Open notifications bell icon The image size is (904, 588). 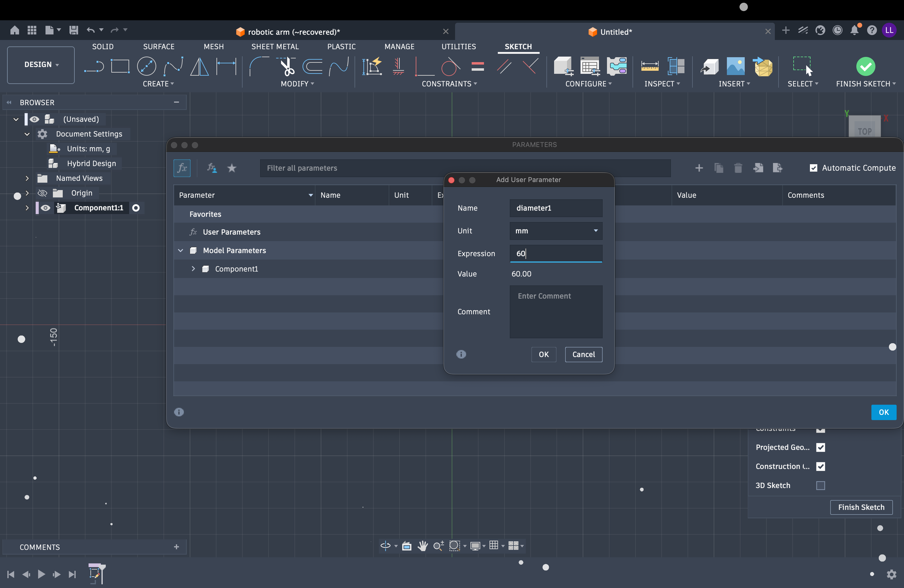[x=854, y=30]
